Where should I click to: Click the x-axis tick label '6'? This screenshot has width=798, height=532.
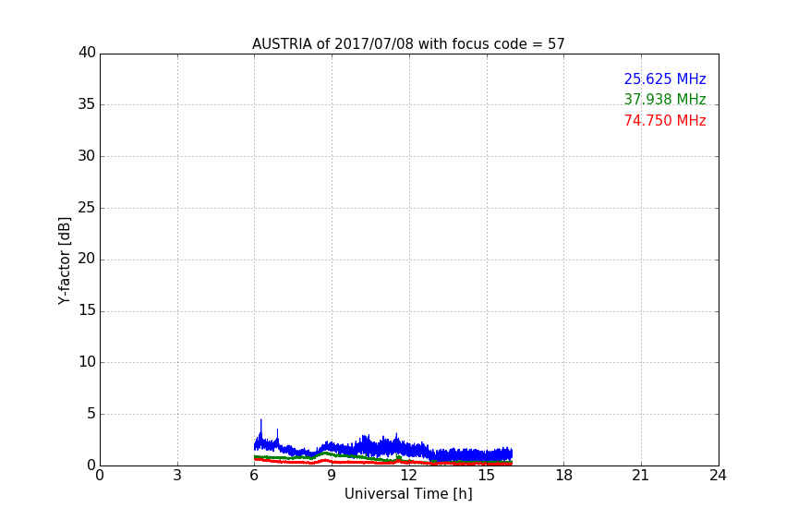pos(254,476)
